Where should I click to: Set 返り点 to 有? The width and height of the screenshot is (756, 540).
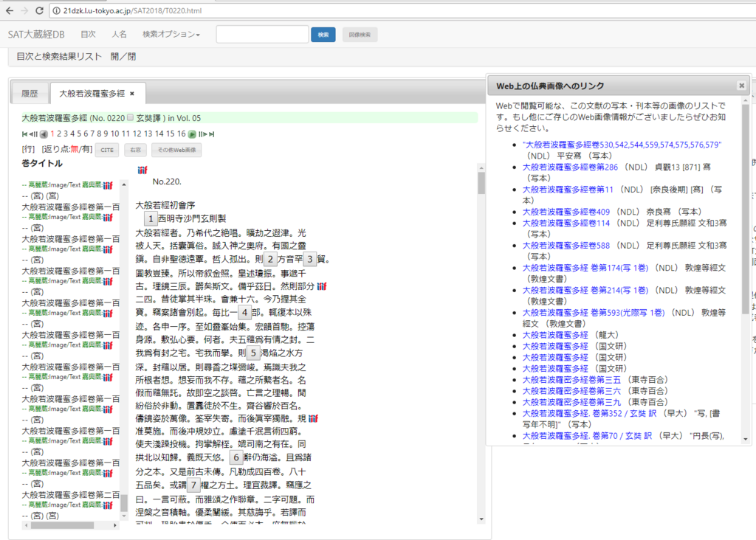pos(86,149)
